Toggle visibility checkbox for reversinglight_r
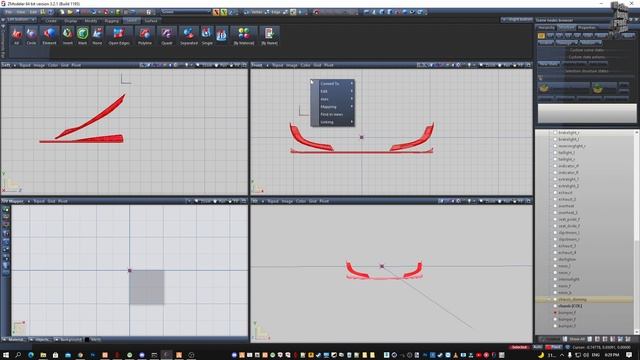The height and width of the screenshot is (360, 640). (x=555, y=146)
